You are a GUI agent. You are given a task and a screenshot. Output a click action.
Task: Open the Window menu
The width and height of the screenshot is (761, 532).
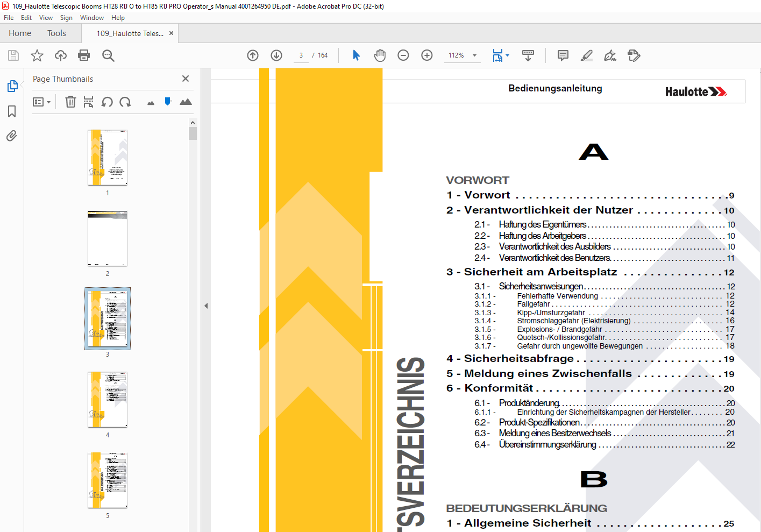click(92, 18)
